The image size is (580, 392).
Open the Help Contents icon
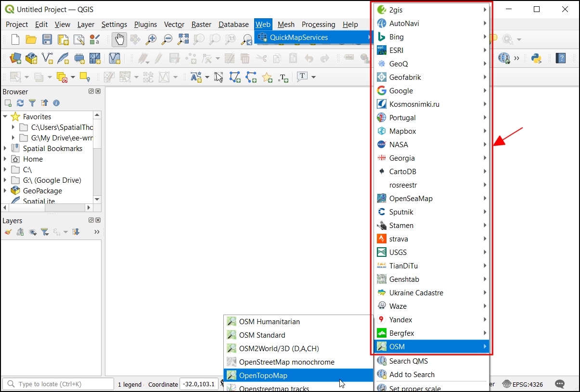(x=561, y=58)
